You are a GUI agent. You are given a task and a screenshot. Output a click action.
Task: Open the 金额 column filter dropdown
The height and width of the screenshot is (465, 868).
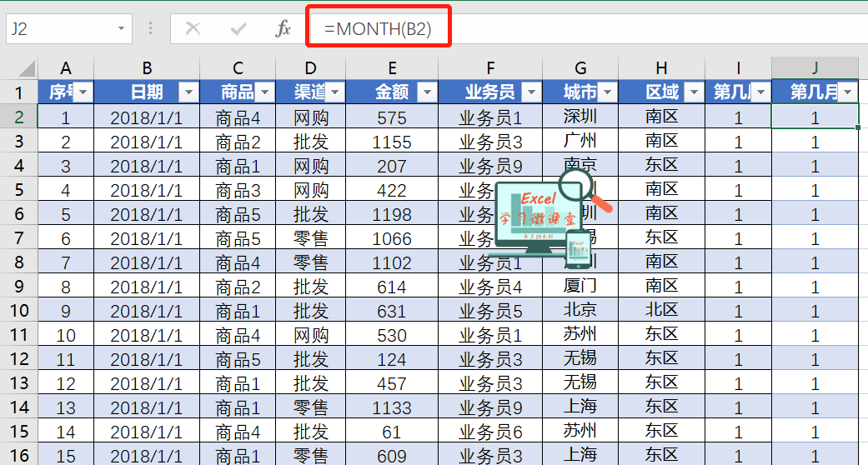(x=426, y=92)
